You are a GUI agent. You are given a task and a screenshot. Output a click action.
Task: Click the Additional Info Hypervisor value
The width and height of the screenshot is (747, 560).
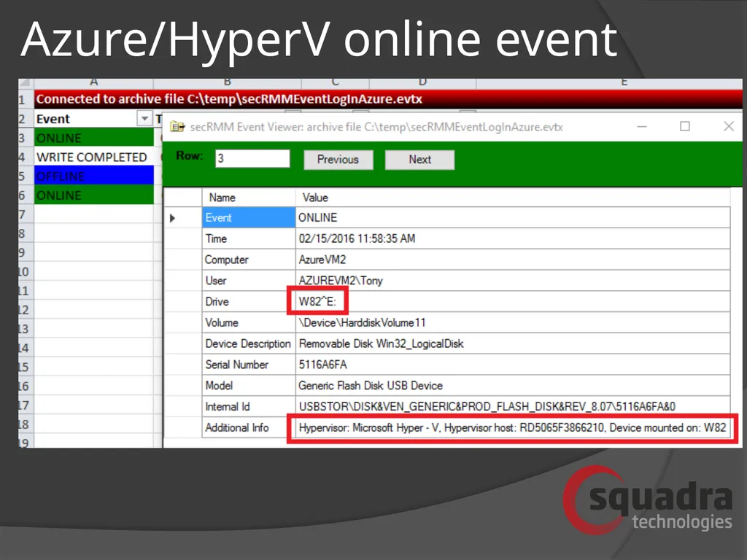pos(513,427)
